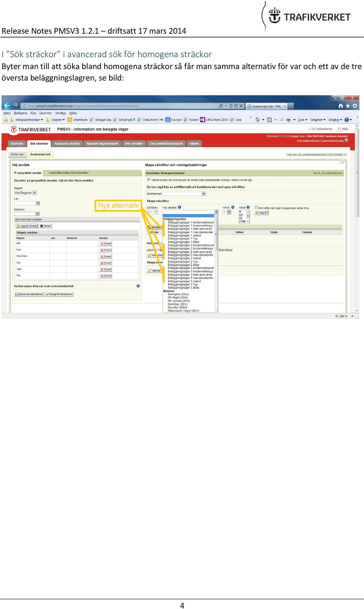The height and width of the screenshot is (609, 364).
Task: Click the info icon beside Välj variabel
Action: [179, 207]
